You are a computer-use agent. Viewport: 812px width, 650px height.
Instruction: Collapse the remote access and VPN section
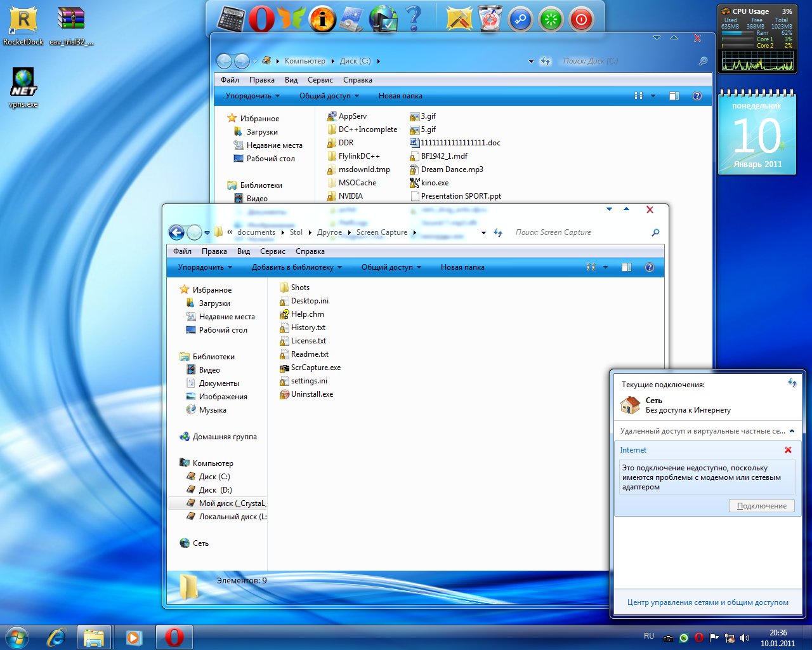pos(792,431)
